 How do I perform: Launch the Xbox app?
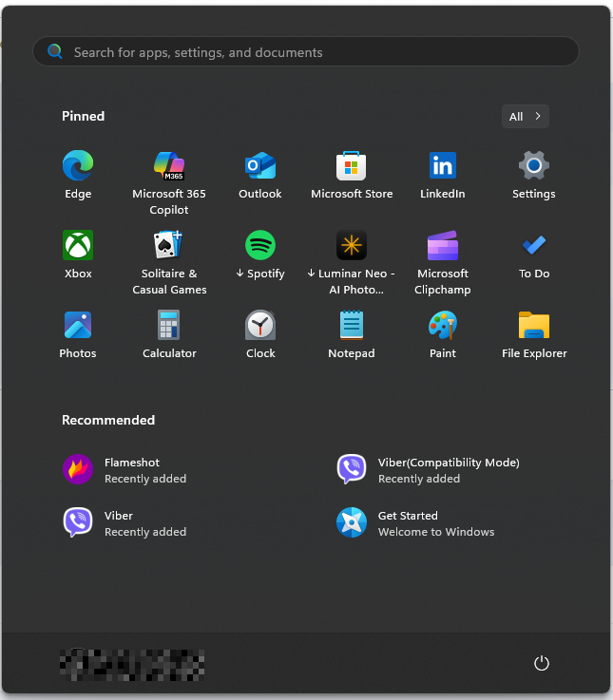pos(78,255)
